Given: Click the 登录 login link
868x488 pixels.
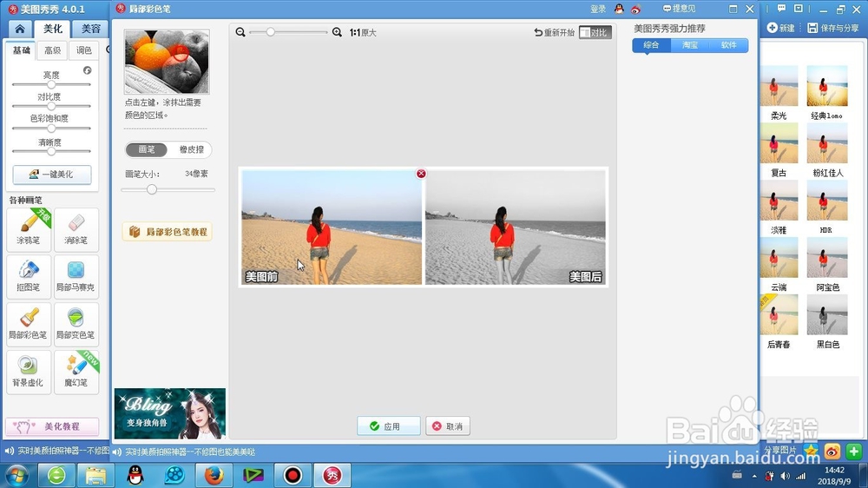Looking at the screenshot, I should (x=598, y=9).
